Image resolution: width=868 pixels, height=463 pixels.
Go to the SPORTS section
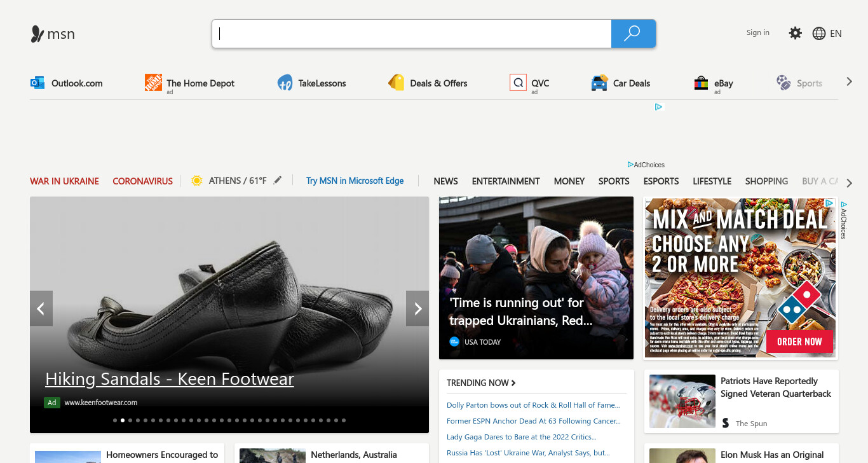pos(614,181)
